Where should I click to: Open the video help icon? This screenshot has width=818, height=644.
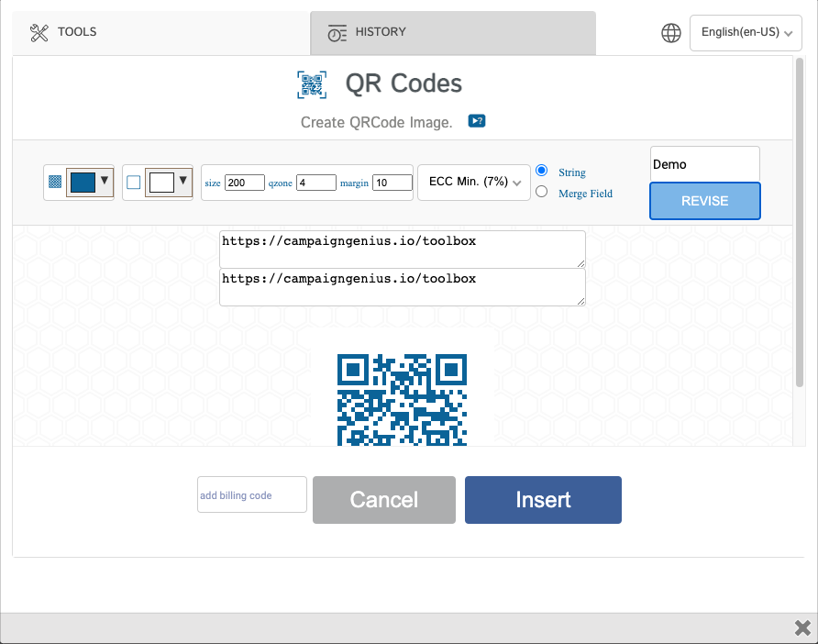tap(476, 121)
